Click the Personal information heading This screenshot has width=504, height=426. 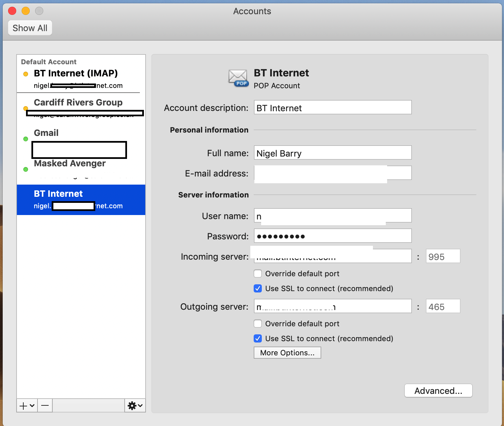coord(209,130)
